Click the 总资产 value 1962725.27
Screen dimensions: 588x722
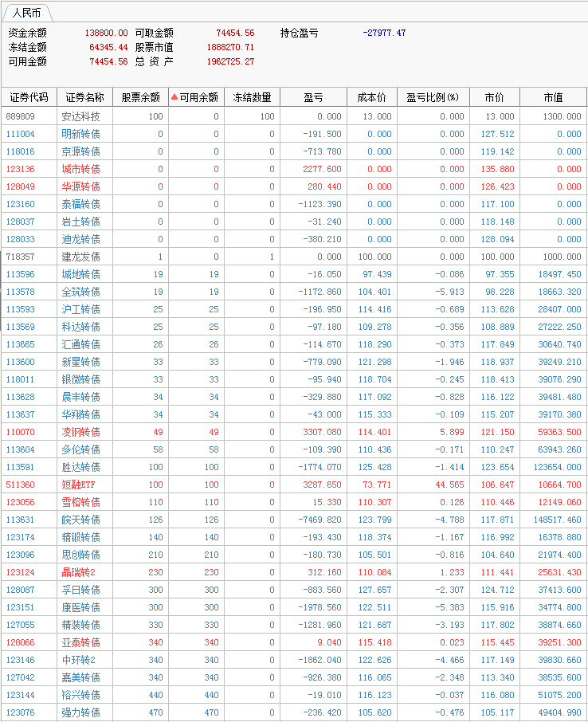click(230, 61)
